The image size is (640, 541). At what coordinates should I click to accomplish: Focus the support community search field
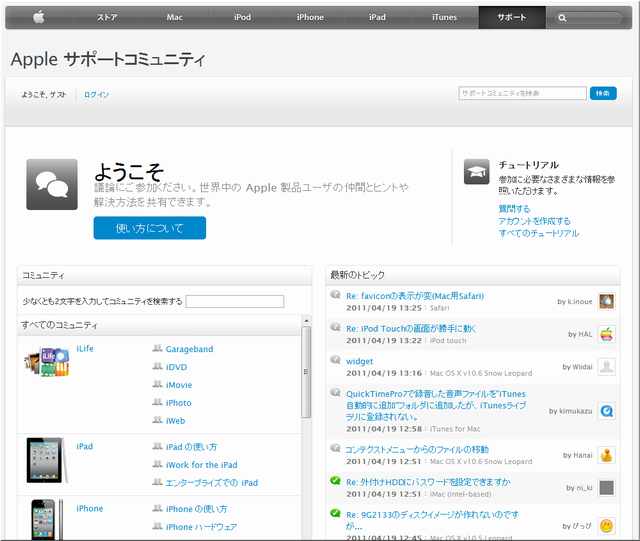[x=522, y=93]
